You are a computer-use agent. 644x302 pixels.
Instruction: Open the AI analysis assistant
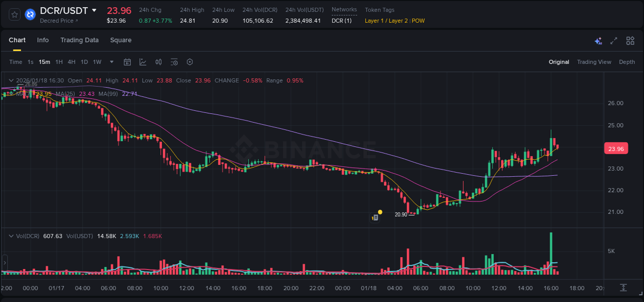click(x=598, y=40)
